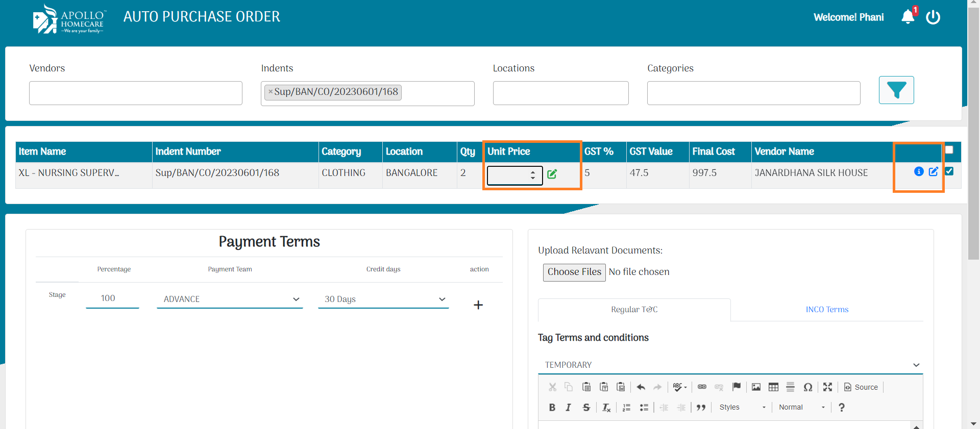Select the Regular T&C tab

(634, 310)
